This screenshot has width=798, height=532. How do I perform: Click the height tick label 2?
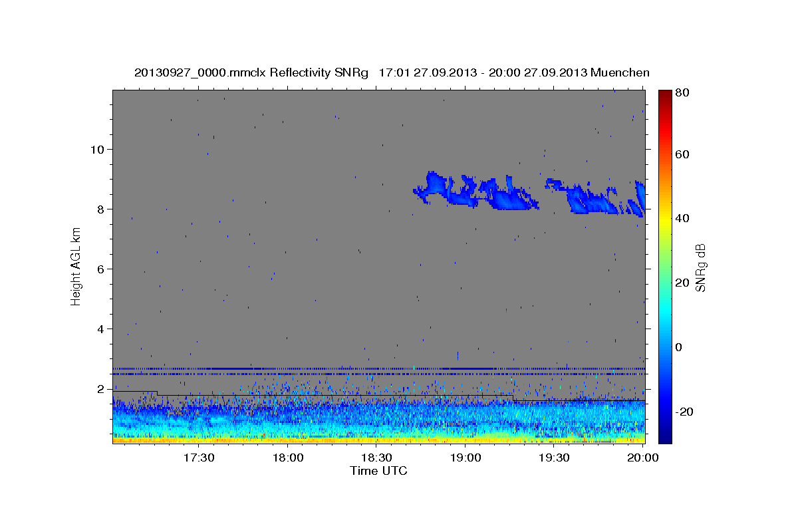tap(101, 389)
